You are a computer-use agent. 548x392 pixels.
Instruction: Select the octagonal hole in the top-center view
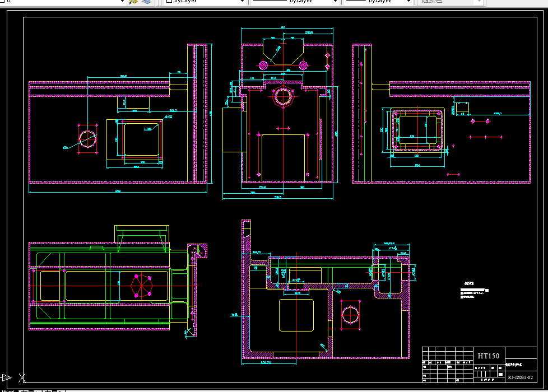coord(283,96)
